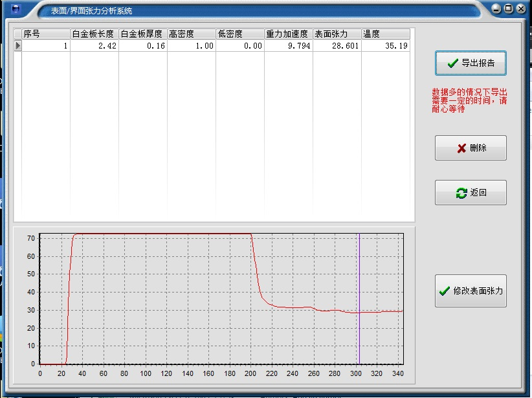Minimize the surface tension analysis window
The image size is (532, 398).
tap(496, 9)
